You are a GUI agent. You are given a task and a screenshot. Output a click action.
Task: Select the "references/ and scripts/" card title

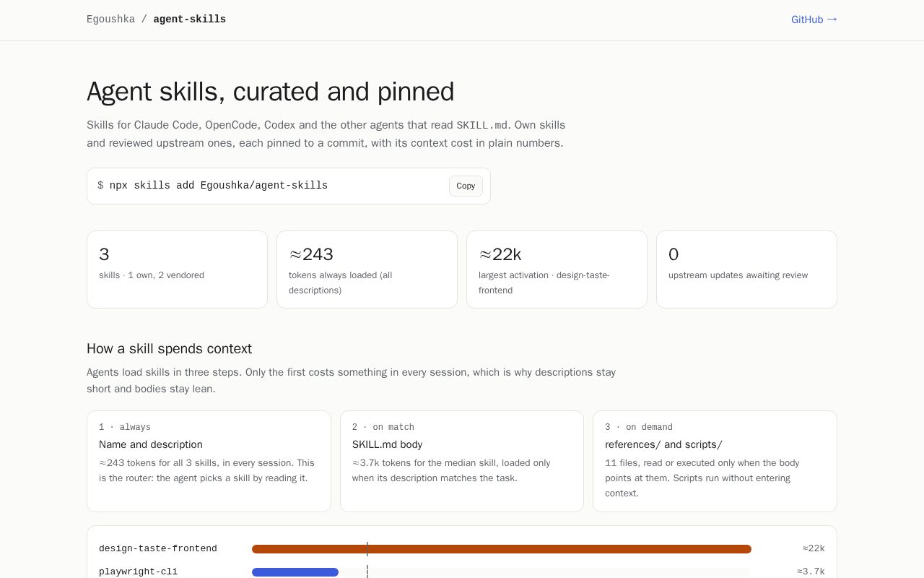pos(663,444)
